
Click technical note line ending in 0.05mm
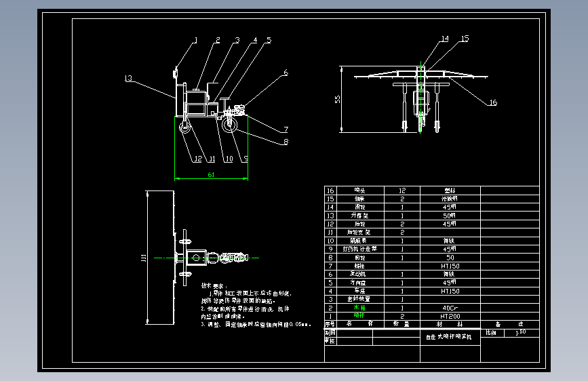(x=256, y=324)
